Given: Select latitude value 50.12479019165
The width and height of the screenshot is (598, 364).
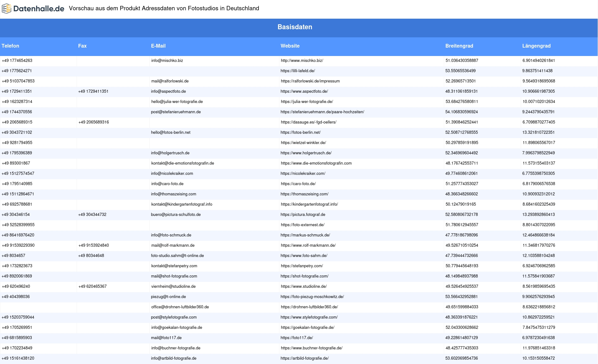Looking at the screenshot, I should click(x=461, y=204).
